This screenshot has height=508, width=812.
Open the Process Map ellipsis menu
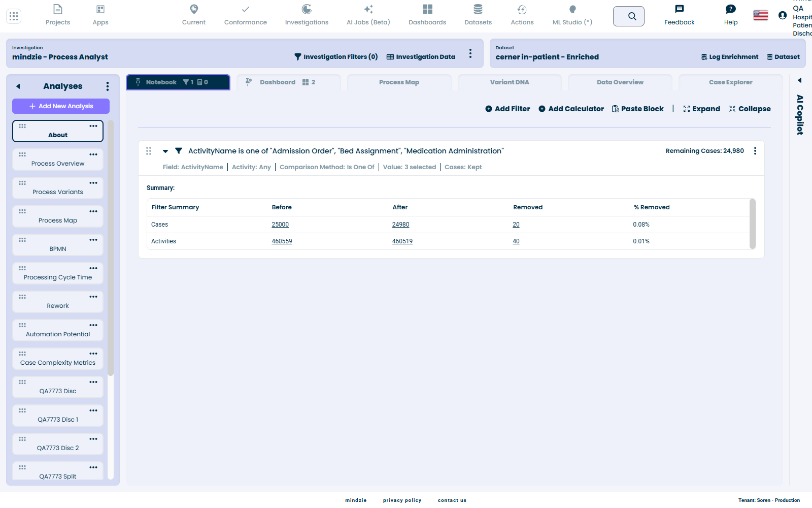[x=93, y=211]
